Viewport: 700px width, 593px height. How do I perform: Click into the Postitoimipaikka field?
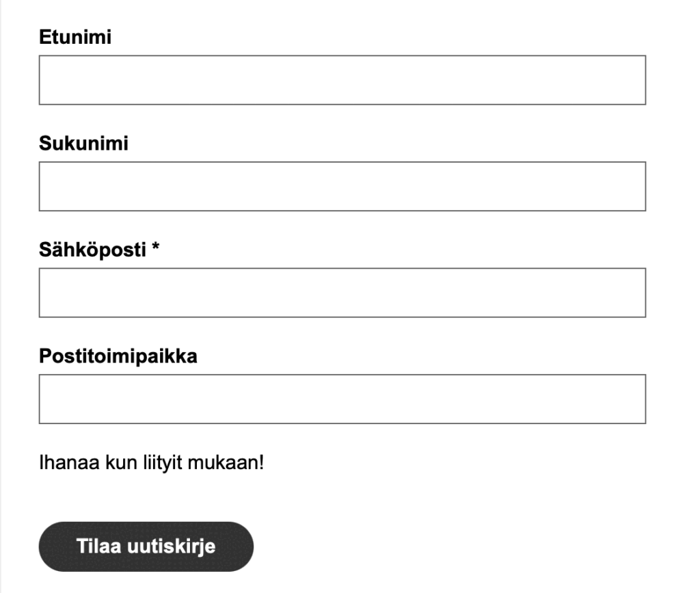coord(342,399)
